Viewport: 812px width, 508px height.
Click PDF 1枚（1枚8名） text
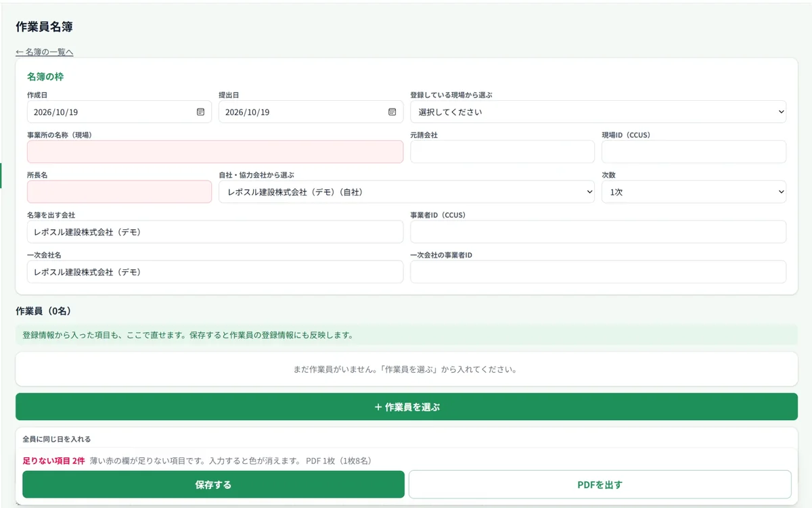[338, 461]
